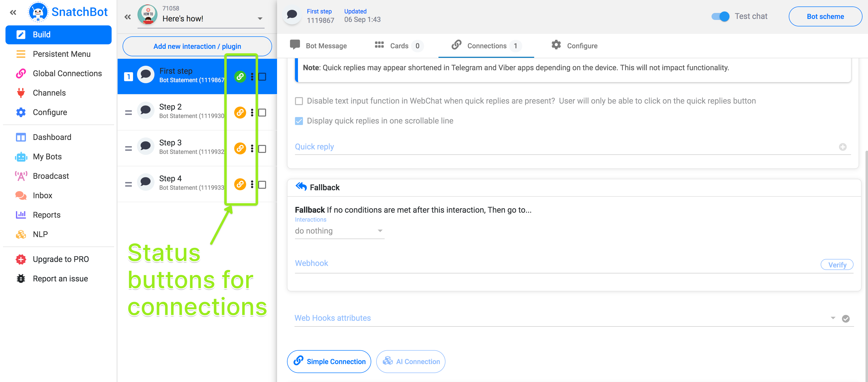Uncheck Display quick replies in one scrollable line
The image size is (868, 382).
point(299,121)
